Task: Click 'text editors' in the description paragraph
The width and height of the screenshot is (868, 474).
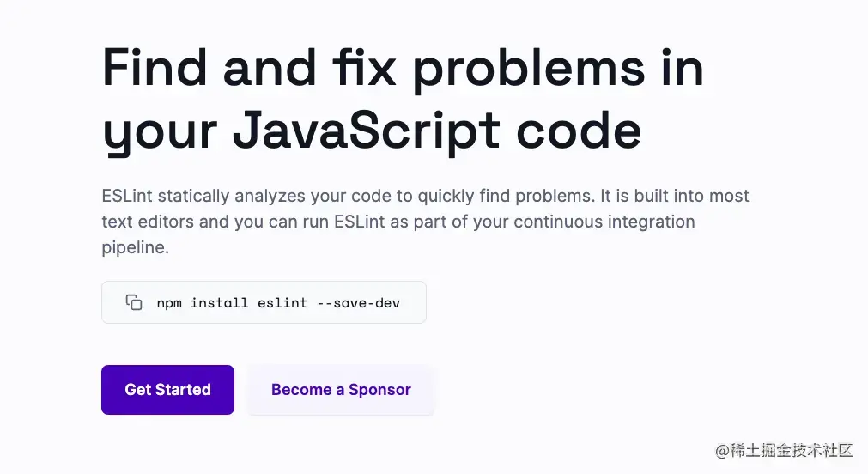Action: pos(140,222)
